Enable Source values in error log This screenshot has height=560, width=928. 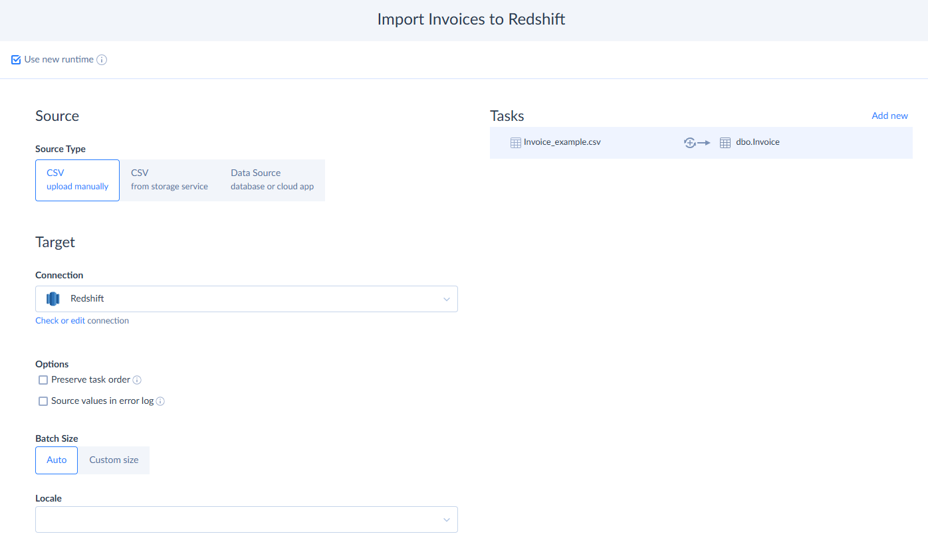coord(43,401)
